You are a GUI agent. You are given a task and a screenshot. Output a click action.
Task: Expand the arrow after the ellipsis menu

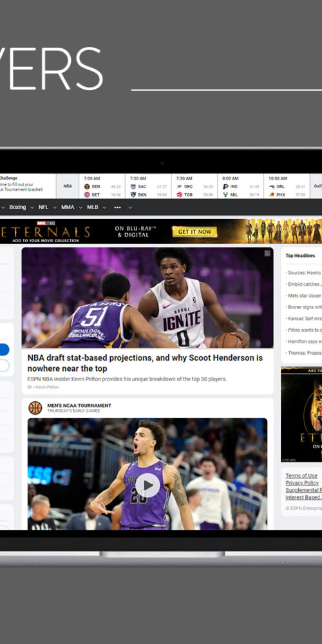point(130,208)
